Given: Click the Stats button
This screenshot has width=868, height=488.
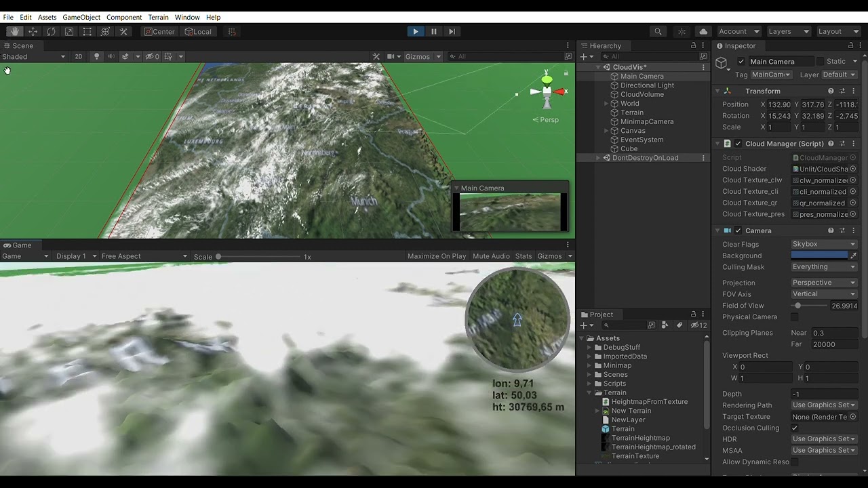Looking at the screenshot, I should (524, 256).
